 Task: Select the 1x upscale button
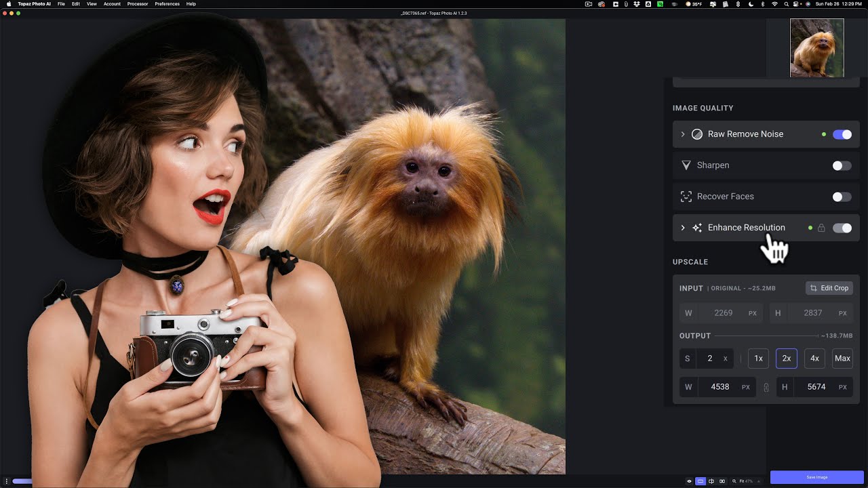pos(758,359)
